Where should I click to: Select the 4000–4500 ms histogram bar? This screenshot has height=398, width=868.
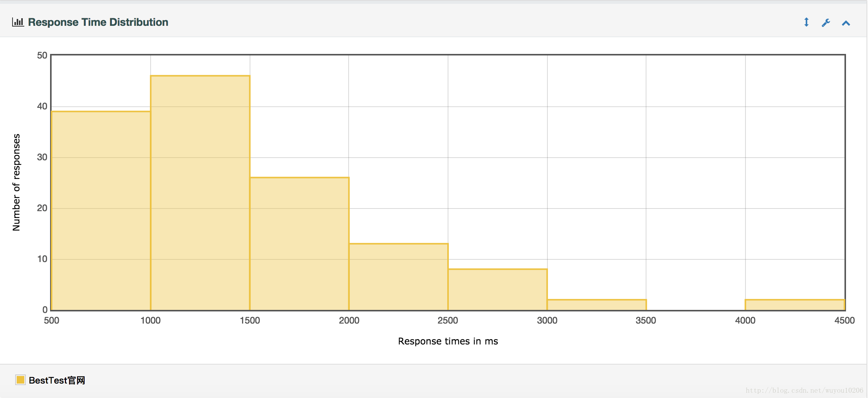click(795, 305)
